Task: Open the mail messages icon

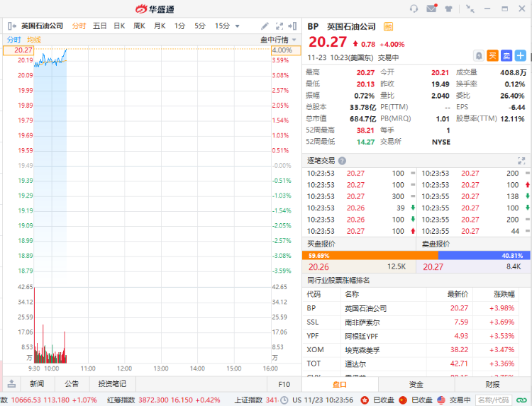Action: pos(431,9)
